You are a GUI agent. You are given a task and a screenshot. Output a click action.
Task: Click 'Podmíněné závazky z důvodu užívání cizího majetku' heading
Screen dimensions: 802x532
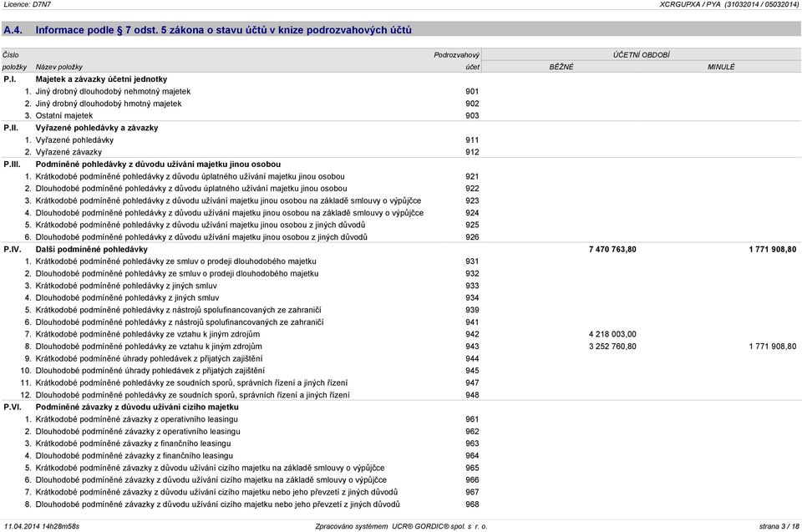coord(137,408)
